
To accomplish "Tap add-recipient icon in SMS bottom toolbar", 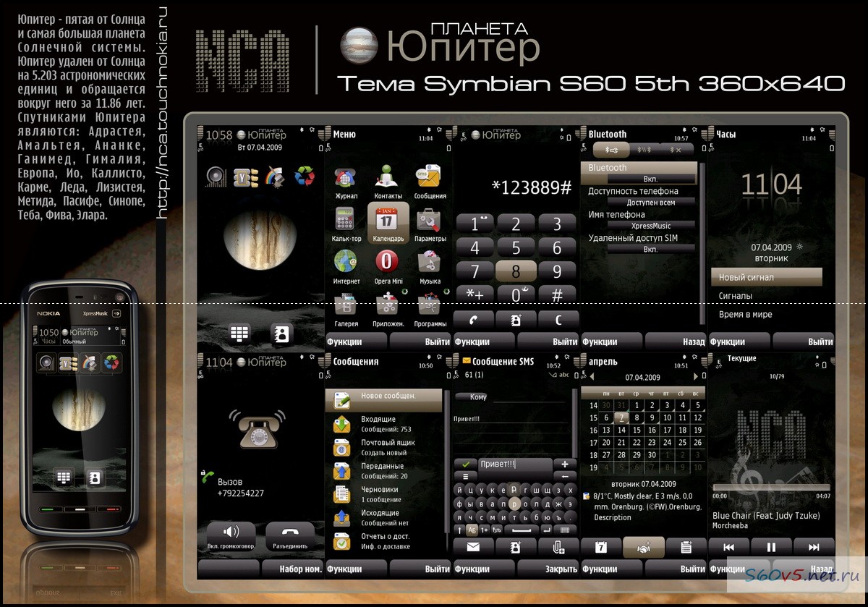I will (516, 548).
